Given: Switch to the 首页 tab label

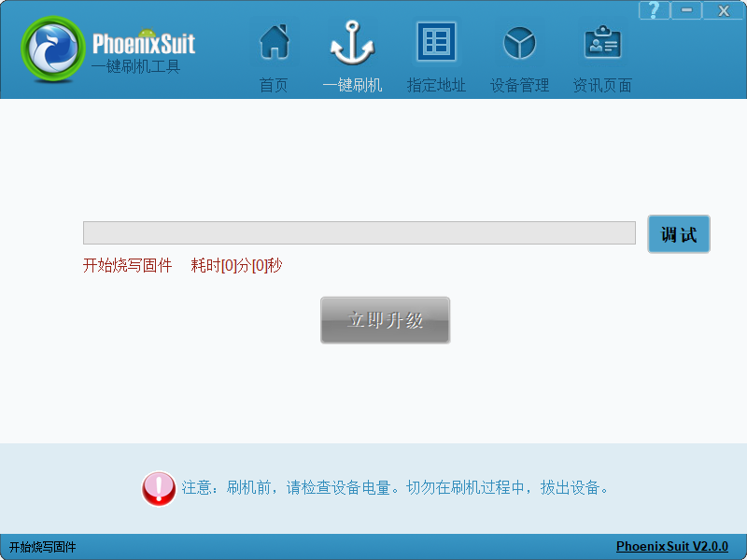Looking at the screenshot, I should [274, 85].
